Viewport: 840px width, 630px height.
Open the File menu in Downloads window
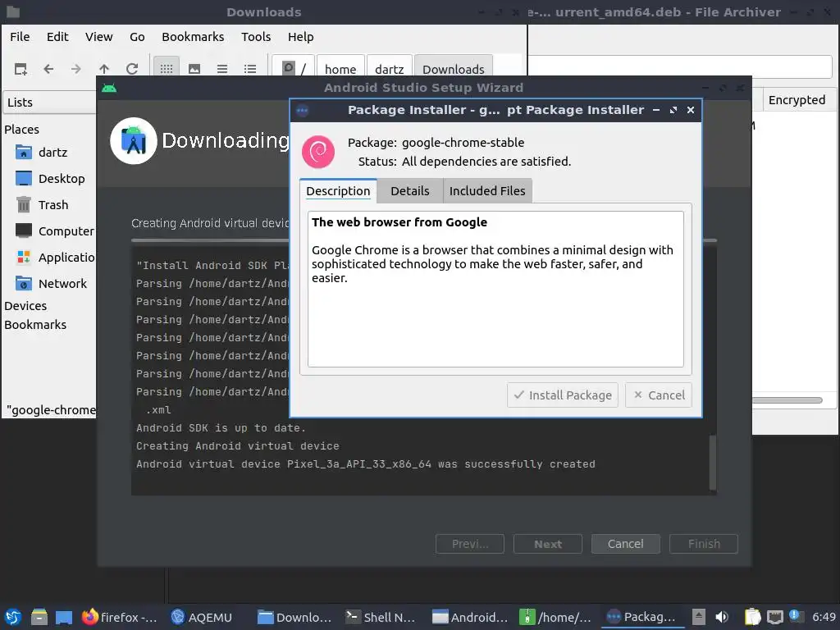click(x=20, y=37)
